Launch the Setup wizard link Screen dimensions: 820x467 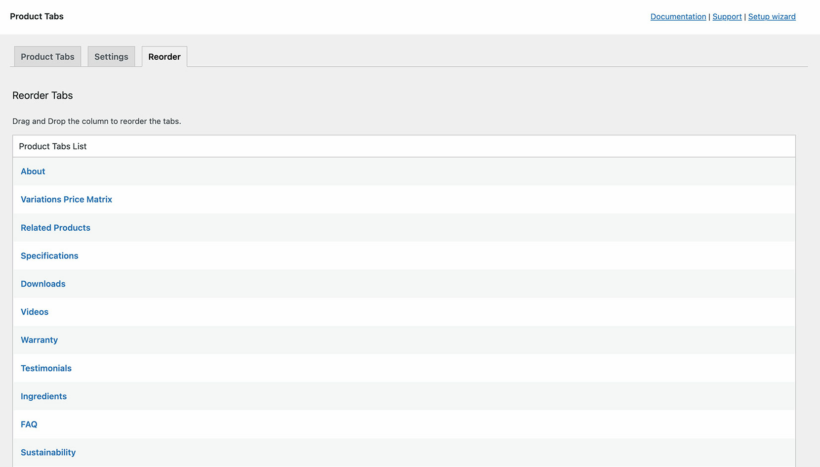tap(772, 17)
